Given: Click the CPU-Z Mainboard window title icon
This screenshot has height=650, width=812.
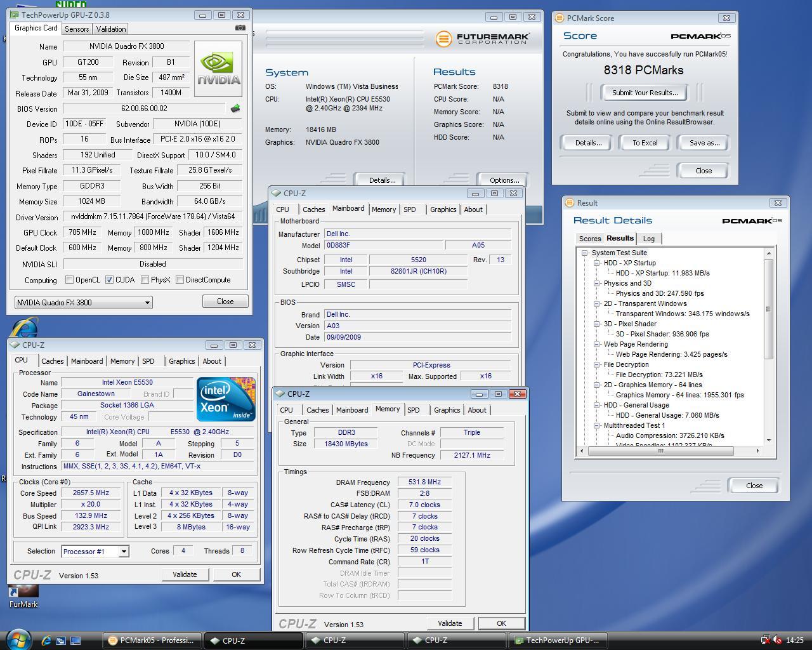Looking at the screenshot, I should click(277, 193).
